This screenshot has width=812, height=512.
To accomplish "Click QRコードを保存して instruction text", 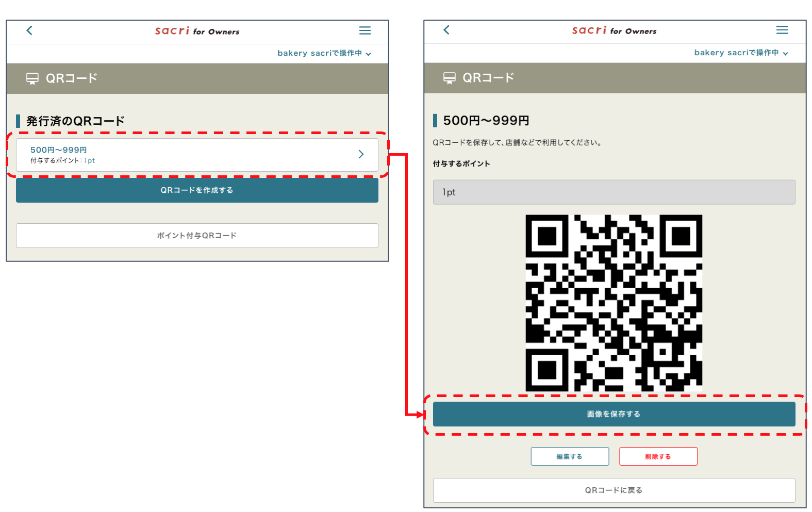I will (x=517, y=143).
